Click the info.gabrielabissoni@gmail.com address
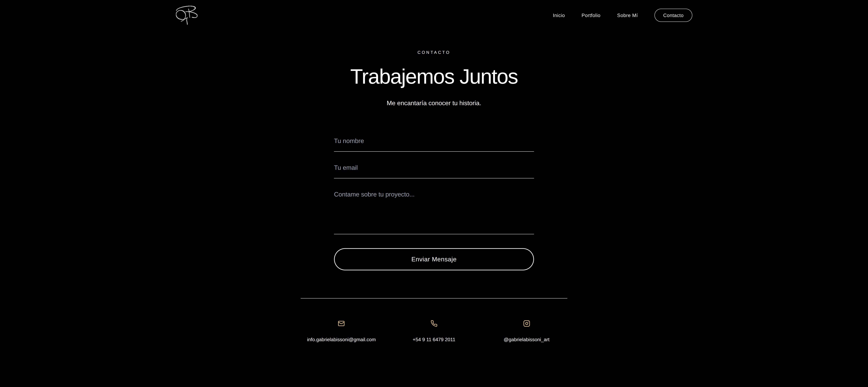868x387 pixels. (341, 339)
